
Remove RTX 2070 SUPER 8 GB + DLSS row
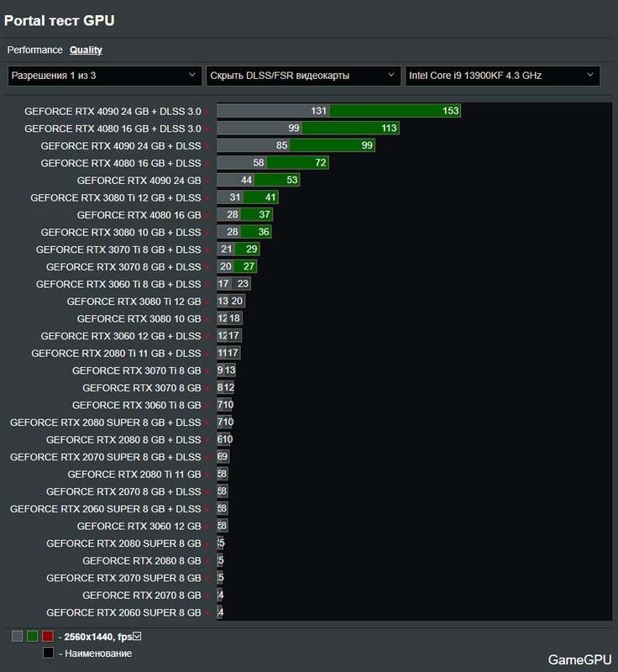coord(207,458)
